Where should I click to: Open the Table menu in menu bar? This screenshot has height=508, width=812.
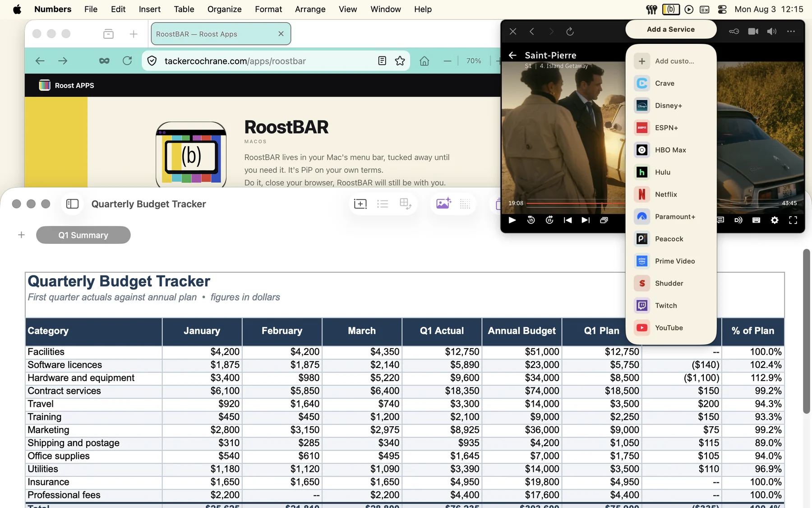click(184, 9)
